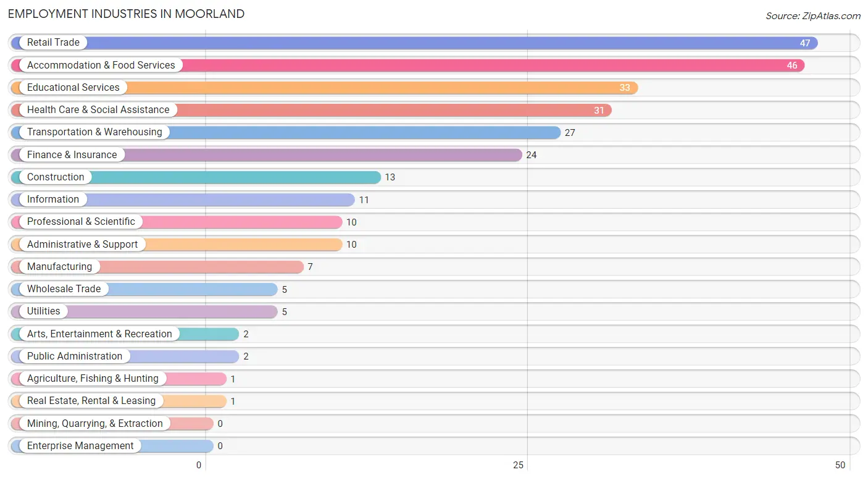Click Real Estate, Rental & Leasing label
This screenshot has width=868, height=480.
tap(91, 401)
